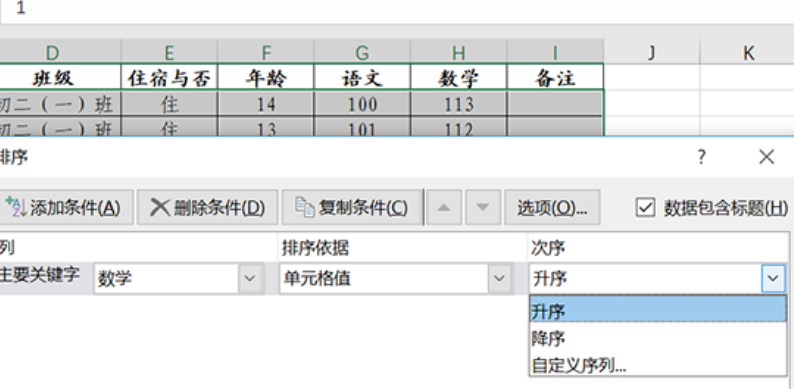
Task: Select column E header
Action: tap(169, 52)
